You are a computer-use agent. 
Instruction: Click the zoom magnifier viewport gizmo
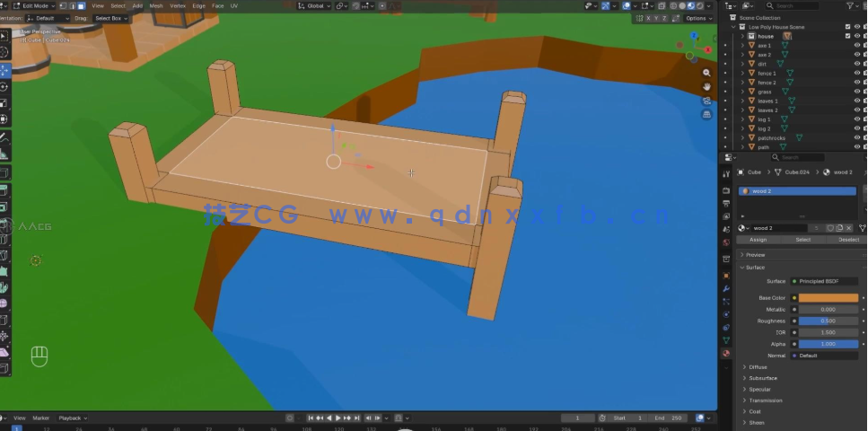(707, 73)
